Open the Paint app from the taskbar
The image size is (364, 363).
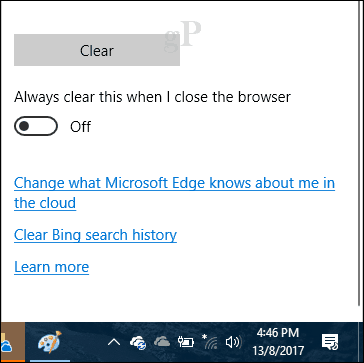[49, 342]
